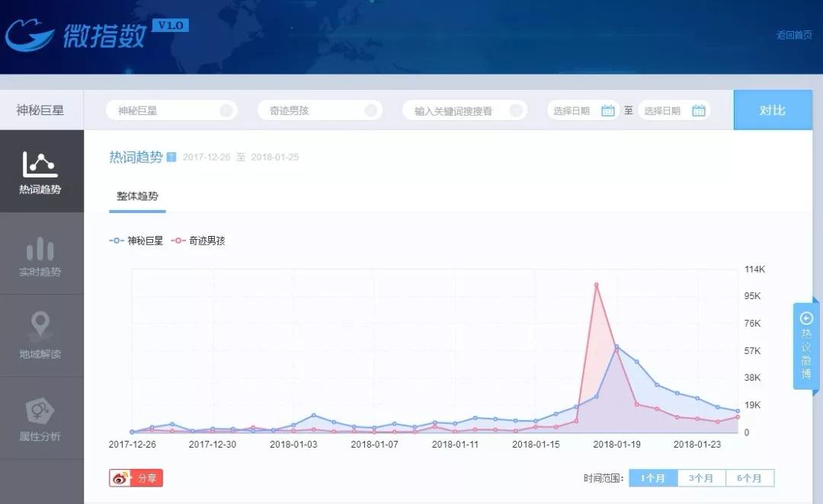
Task: Select the 1个月 time range
Action: [652, 478]
